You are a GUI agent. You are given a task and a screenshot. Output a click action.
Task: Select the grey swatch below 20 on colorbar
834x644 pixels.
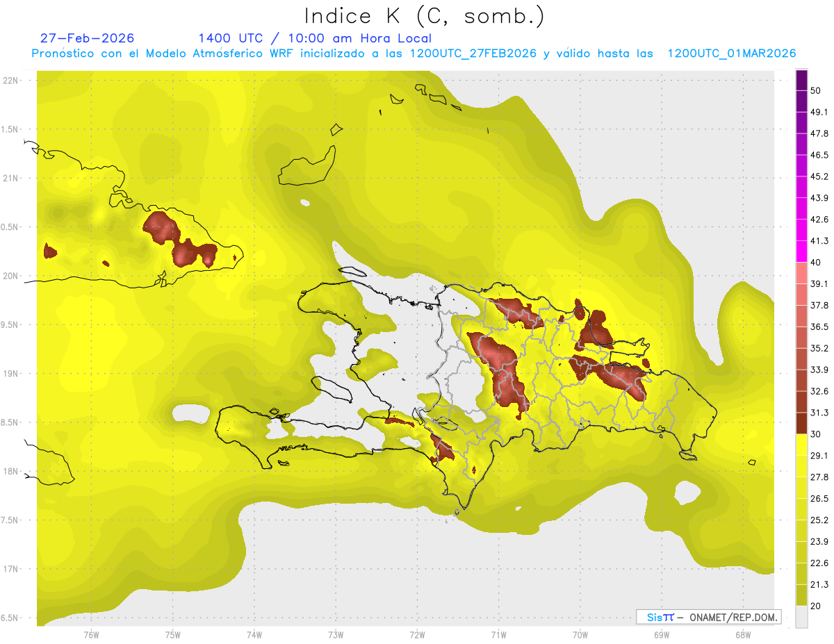pos(801,616)
